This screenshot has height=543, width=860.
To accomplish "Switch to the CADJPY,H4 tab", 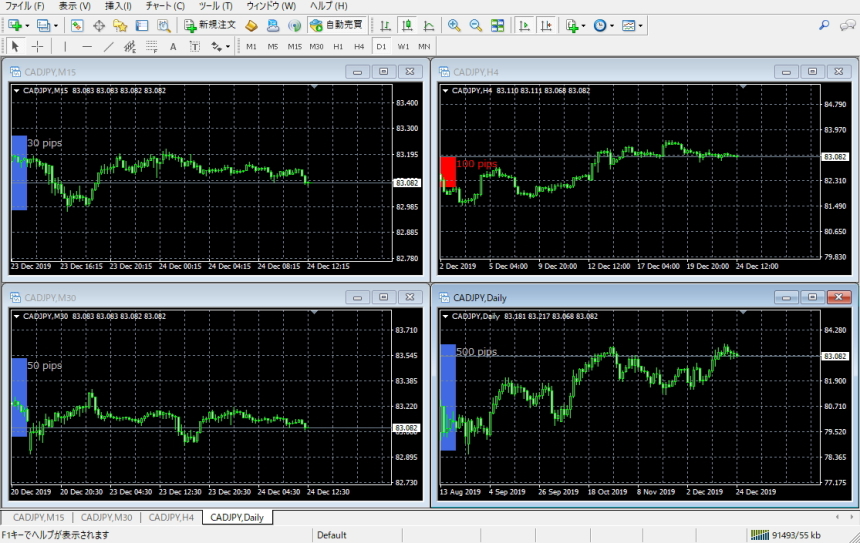I will point(171,517).
